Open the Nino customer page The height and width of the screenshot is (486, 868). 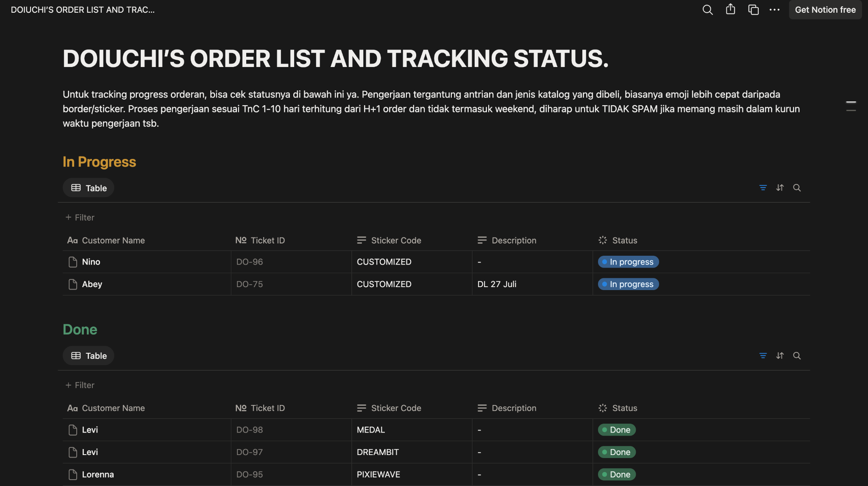pyautogui.click(x=91, y=262)
